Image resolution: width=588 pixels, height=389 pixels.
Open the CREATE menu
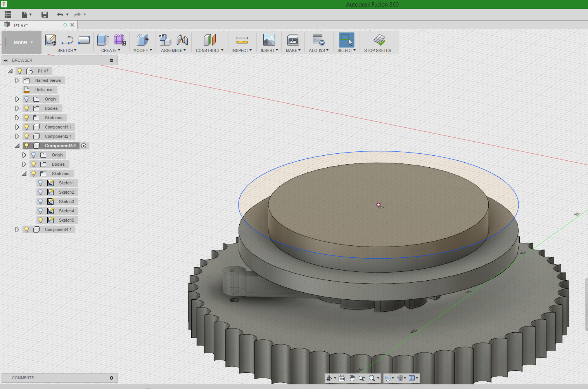point(111,50)
